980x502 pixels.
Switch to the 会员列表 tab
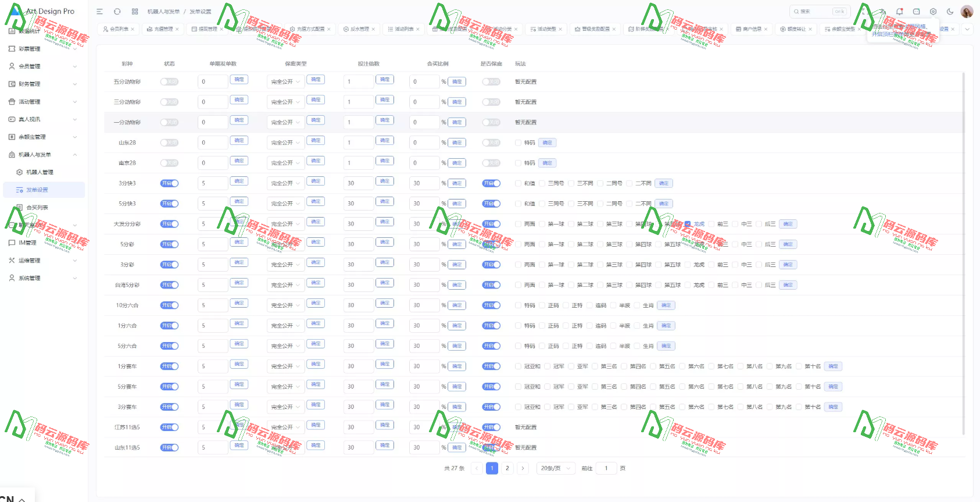[x=116, y=29]
